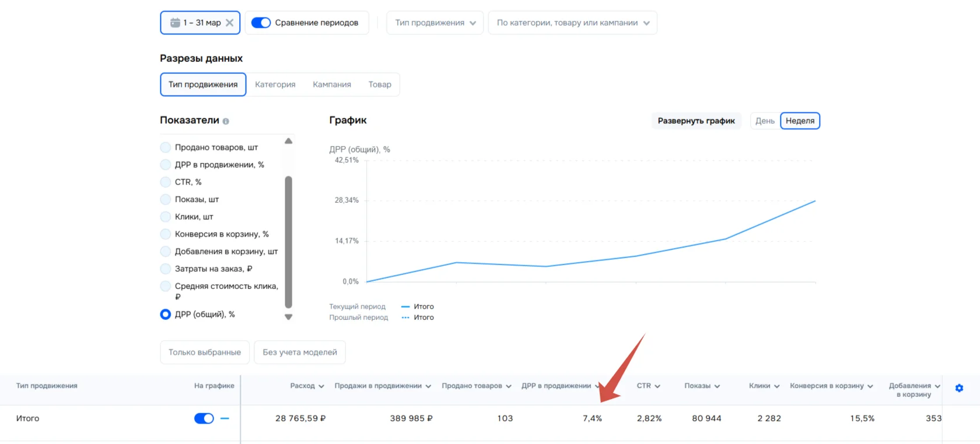Sort by Продажи в продвижении column
Image resolution: width=980 pixels, height=444 pixels.
click(383, 386)
